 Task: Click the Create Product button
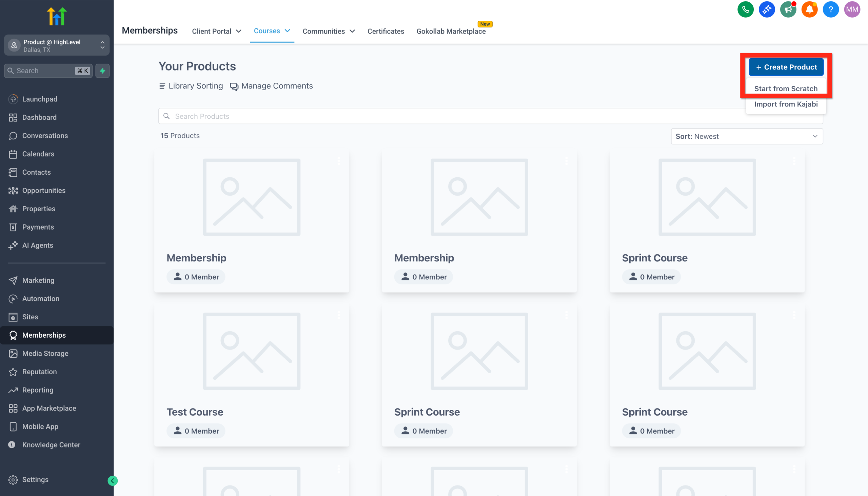click(786, 67)
